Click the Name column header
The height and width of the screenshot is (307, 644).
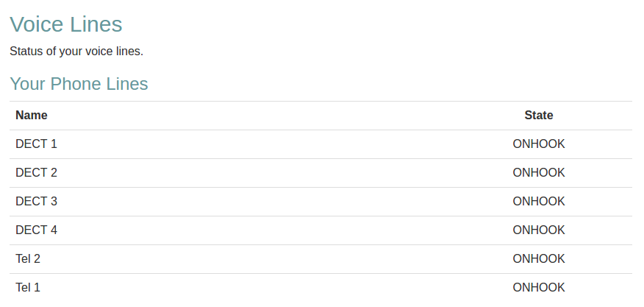32,115
